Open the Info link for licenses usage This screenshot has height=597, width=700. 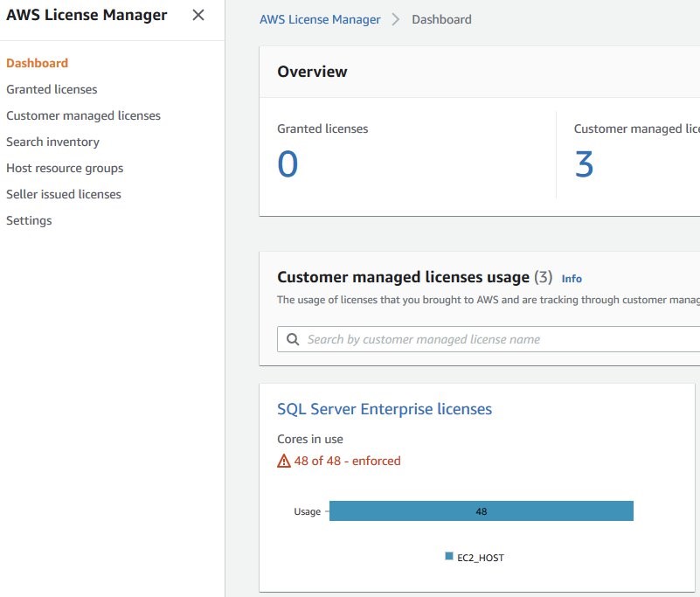pyautogui.click(x=572, y=279)
